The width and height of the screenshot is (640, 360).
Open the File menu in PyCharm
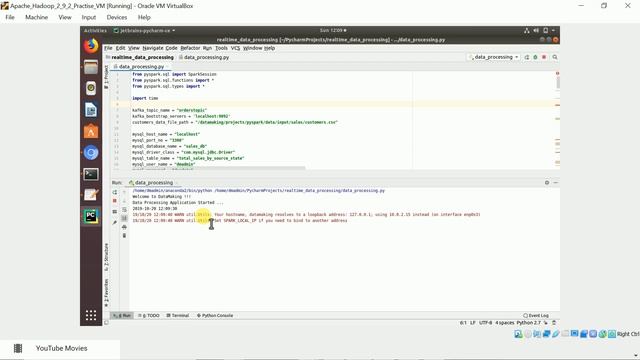coord(108,48)
